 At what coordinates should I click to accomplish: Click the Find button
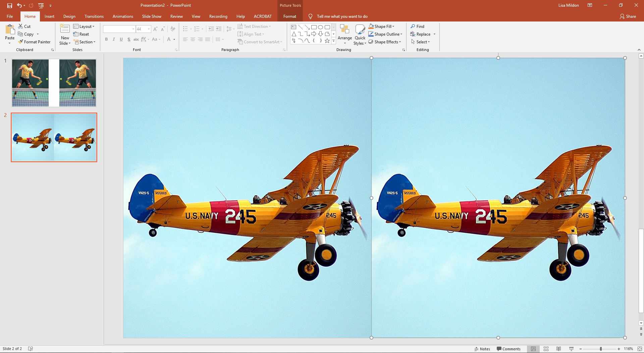[x=418, y=26]
